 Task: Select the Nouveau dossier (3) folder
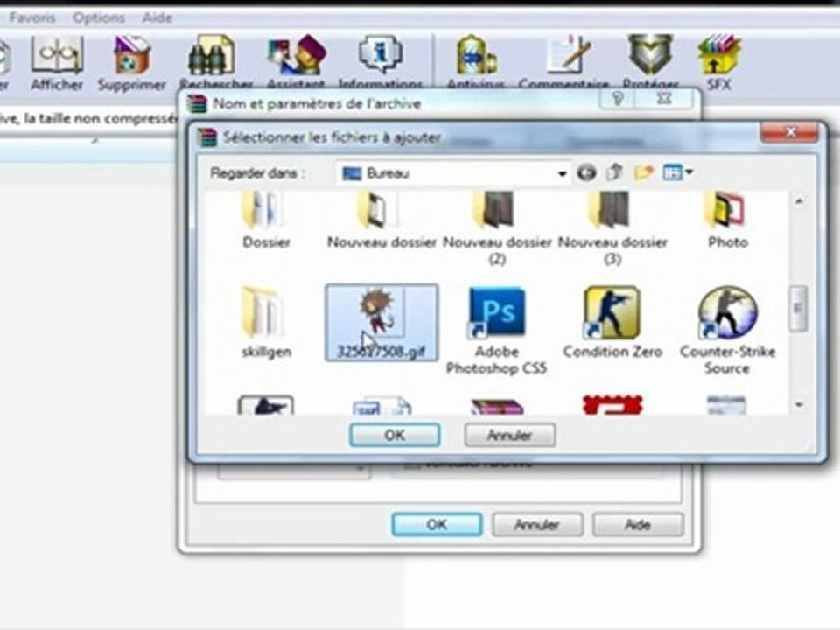[612, 229]
